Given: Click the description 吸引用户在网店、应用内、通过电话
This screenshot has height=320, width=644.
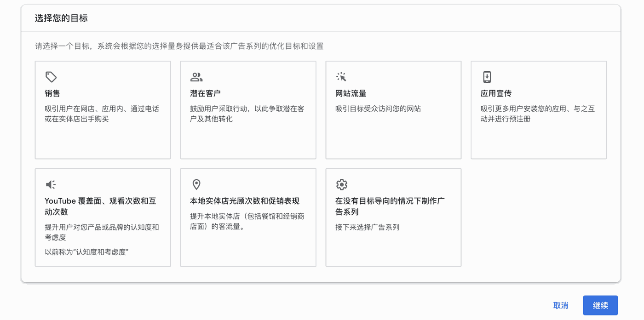Looking at the screenshot, I should [102, 114].
